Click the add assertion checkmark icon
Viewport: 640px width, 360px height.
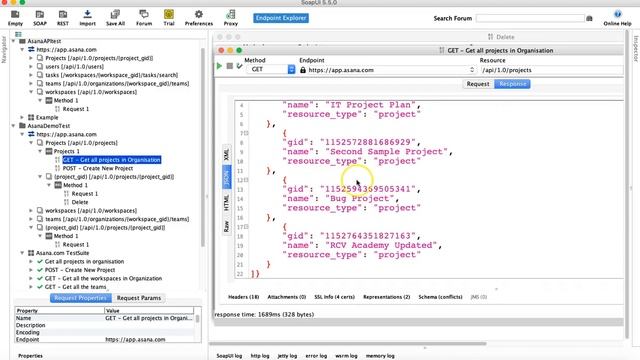pyautogui.click(x=240, y=66)
